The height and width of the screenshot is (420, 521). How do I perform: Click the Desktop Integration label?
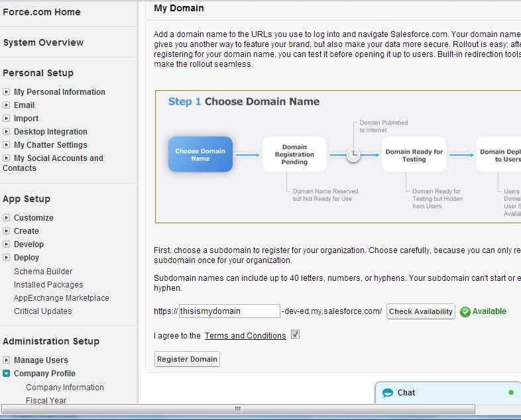click(x=50, y=131)
